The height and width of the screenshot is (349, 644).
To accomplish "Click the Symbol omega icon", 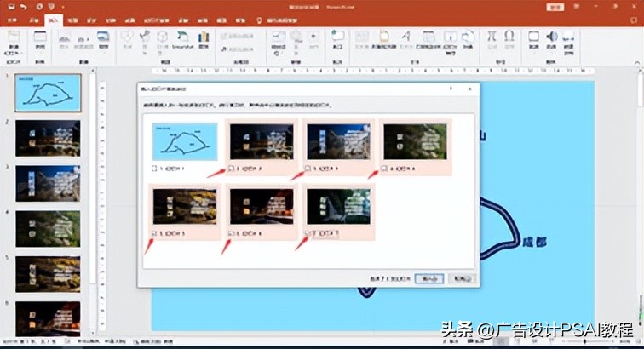I will [509, 36].
